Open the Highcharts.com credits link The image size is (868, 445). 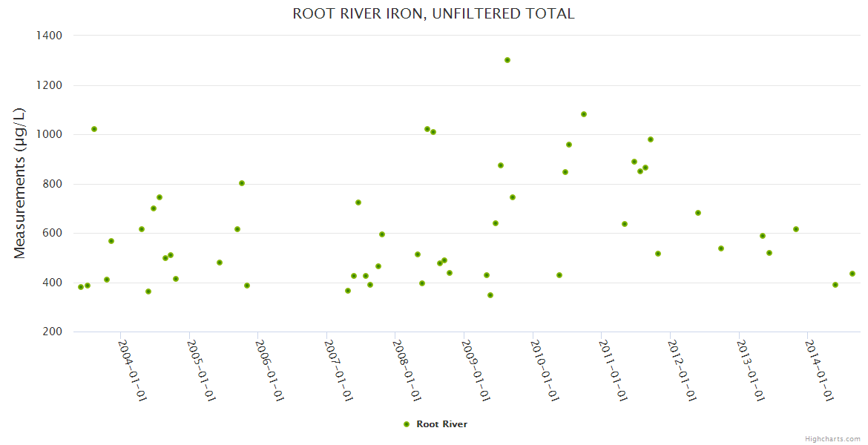(x=832, y=438)
